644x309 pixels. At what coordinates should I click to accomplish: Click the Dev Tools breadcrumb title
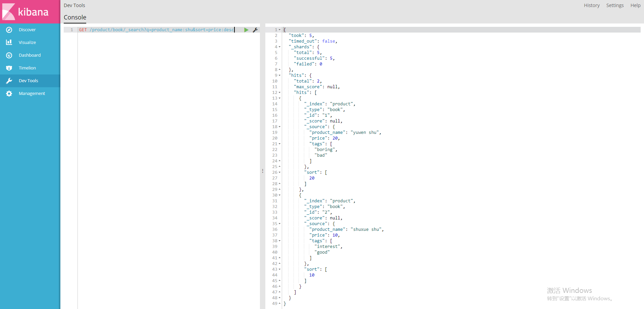(74, 5)
